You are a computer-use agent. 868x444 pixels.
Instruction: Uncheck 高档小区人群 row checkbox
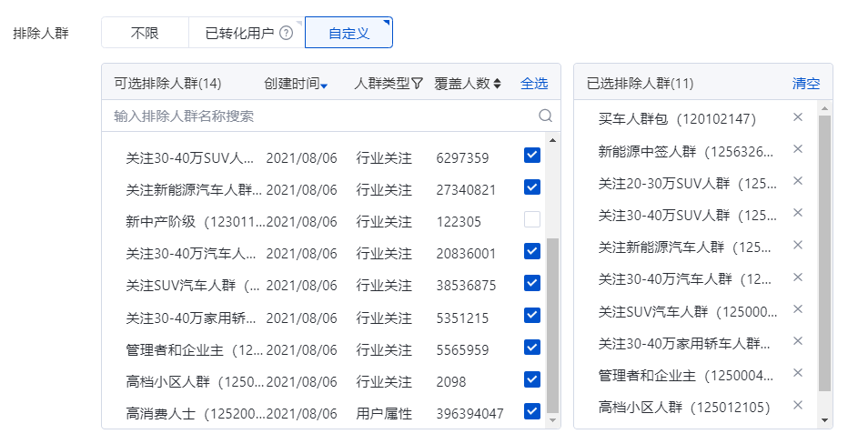[532, 379]
